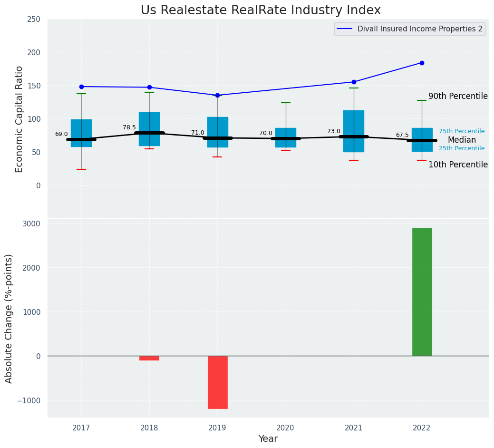The width and height of the screenshot is (494, 448).
Task: Click the 90th Percentile annotation
Action: [x=458, y=96]
